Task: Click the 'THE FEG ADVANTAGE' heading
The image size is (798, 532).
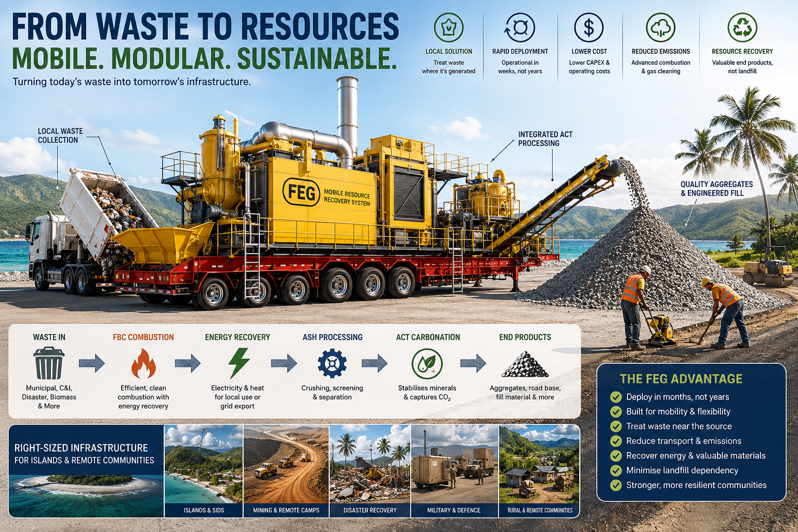Action: [681, 379]
